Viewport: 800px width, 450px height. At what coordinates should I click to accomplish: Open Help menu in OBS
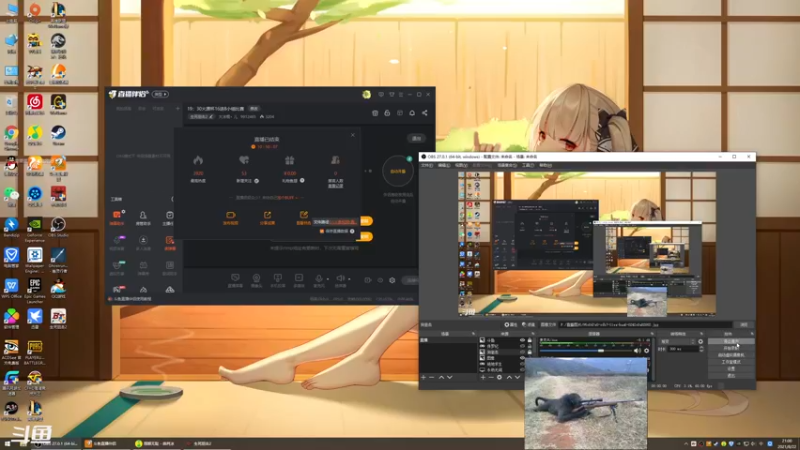click(545, 165)
